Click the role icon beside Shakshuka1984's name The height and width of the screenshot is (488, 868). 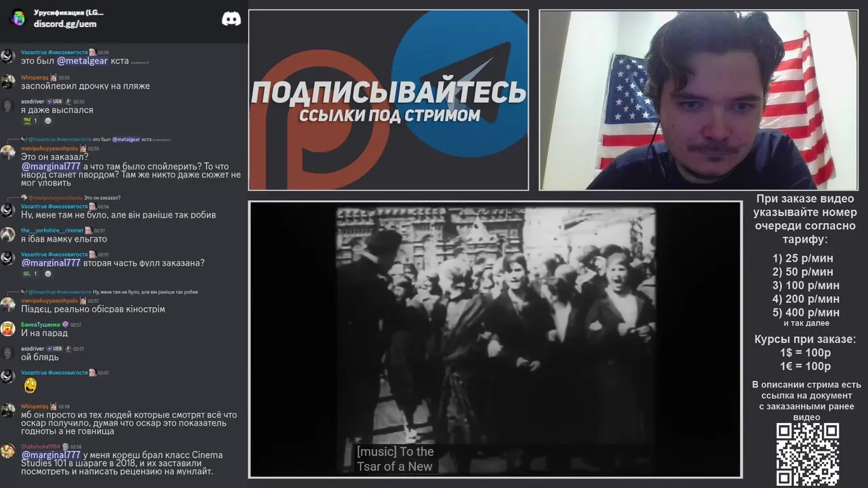[x=65, y=447]
